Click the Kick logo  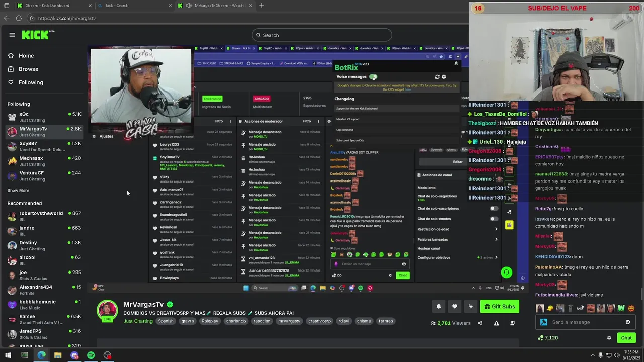(x=38, y=35)
